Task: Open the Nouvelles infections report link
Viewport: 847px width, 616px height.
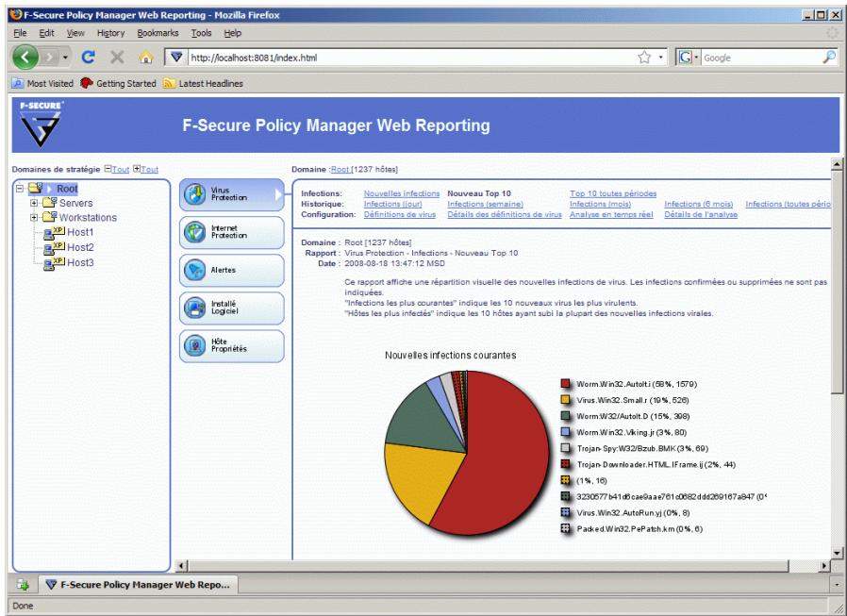Action: [402, 193]
